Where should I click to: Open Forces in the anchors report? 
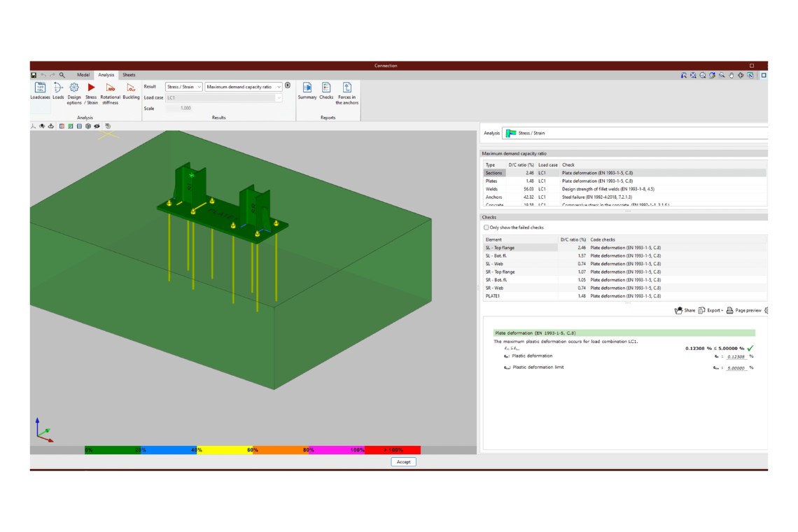[346, 89]
